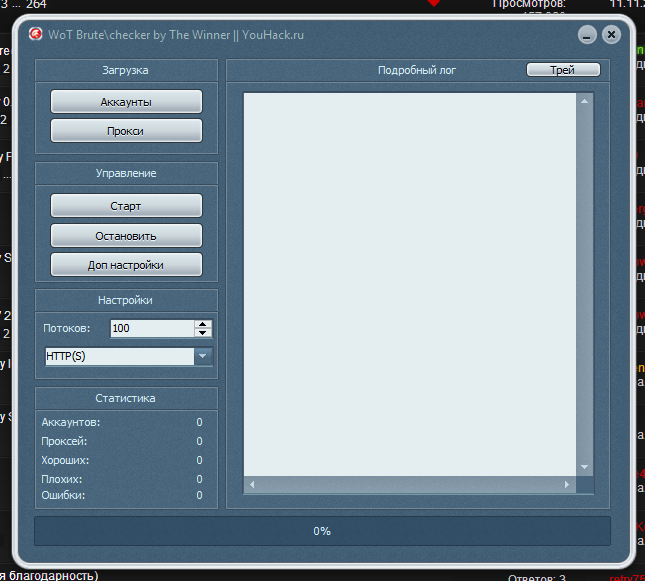Load accounts with the Аккаунты button
645x581 pixels.
126,102
